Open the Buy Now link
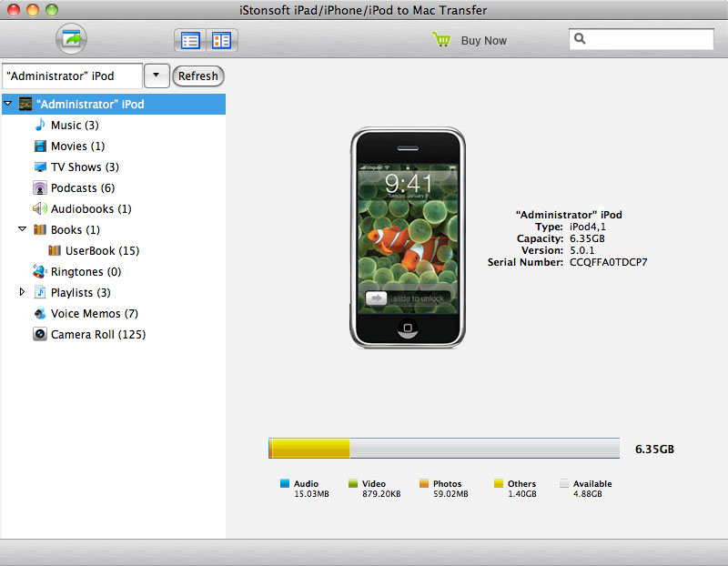The width and height of the screenshot is (728, 566). [483, 41]
